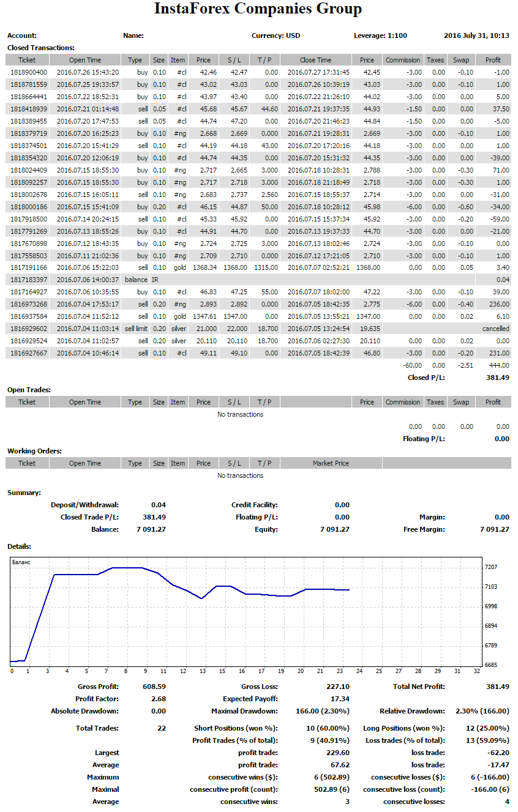Click the 'sell limit' order type cell

click(137, 329)
